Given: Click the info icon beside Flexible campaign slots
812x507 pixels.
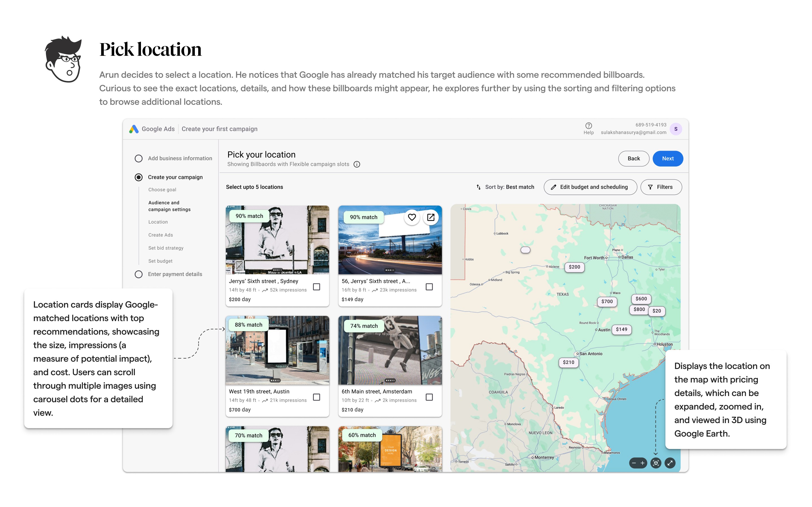Looking at the screenshot, I should 357,164.
